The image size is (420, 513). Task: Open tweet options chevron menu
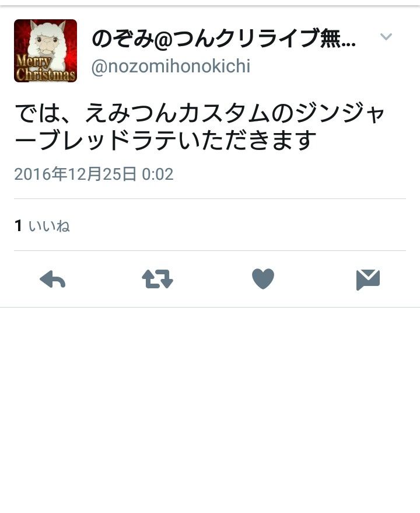[386, 36]
